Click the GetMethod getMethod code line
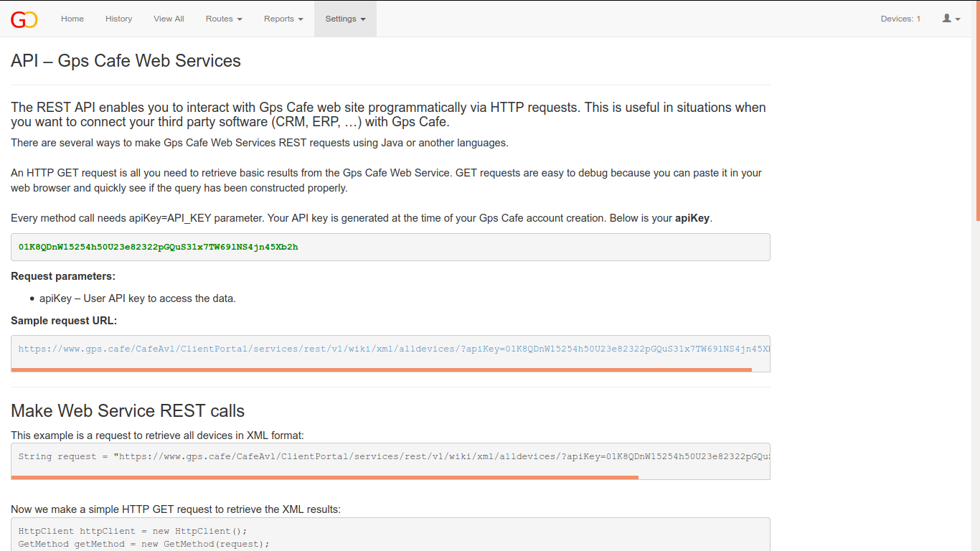This screenshot has height=551, width=980. coord(144,544)
